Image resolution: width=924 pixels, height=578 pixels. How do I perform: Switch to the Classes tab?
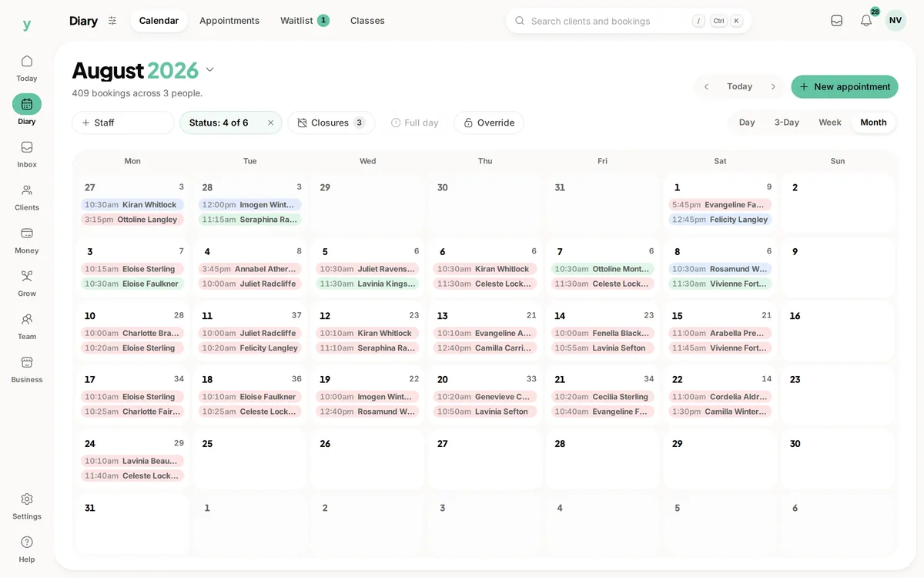click(367, 21)
